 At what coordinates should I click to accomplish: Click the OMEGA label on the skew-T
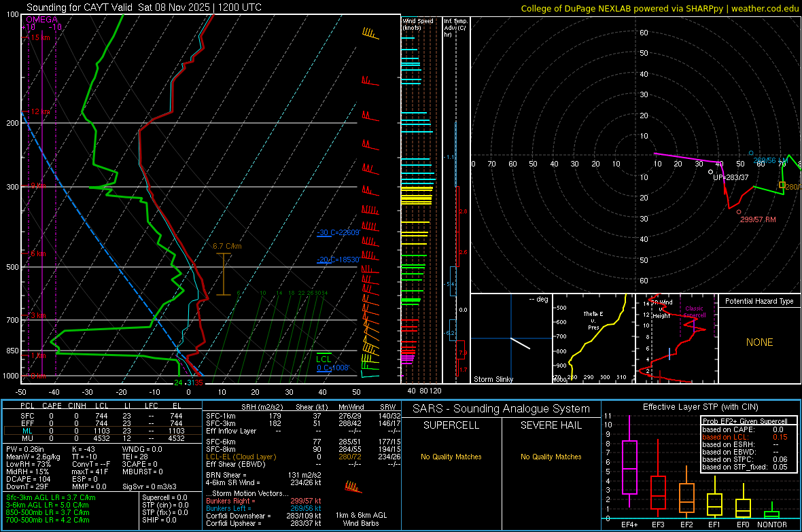tap(41, 20)
